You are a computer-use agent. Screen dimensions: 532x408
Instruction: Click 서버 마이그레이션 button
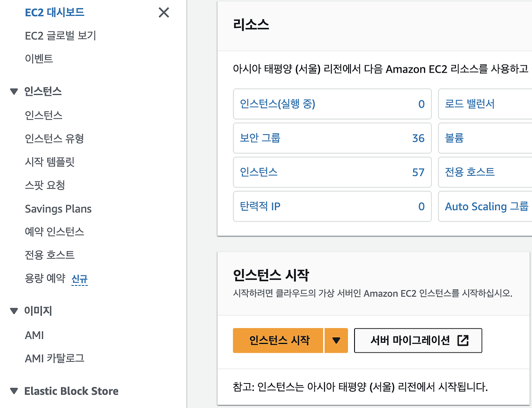[418, 341]
